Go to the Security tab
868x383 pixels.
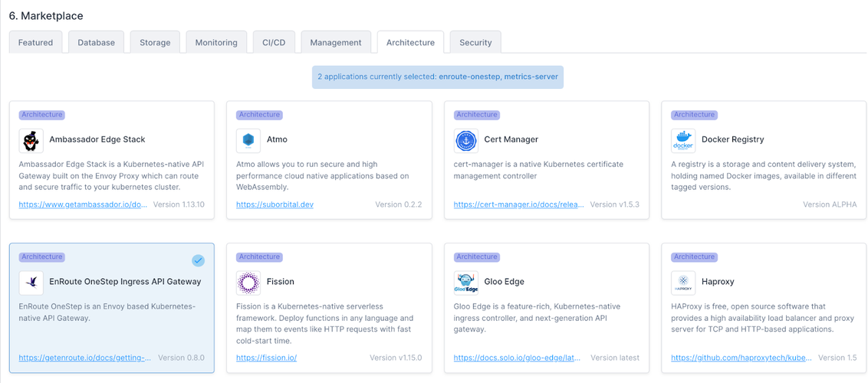click(475, 42)
